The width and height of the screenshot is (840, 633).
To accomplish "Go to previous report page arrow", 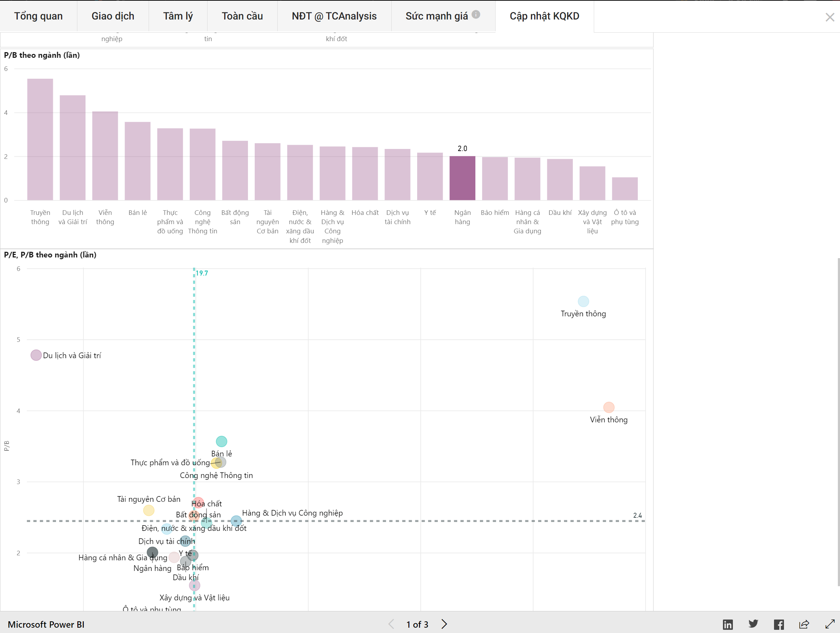I will [392, 624].
